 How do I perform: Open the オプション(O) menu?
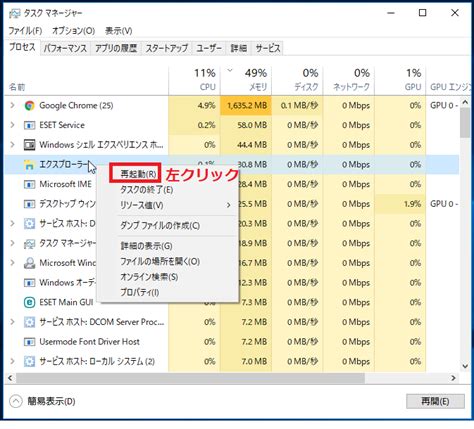(x=74, y=31)
